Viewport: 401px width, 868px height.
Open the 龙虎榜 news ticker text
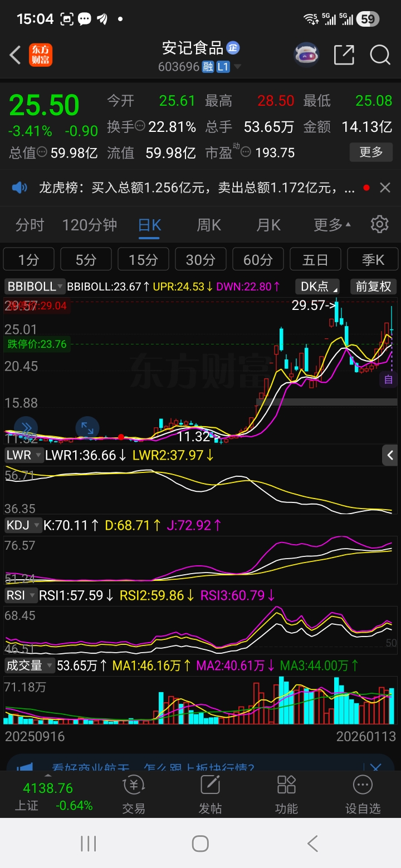[x=197, y=188]
